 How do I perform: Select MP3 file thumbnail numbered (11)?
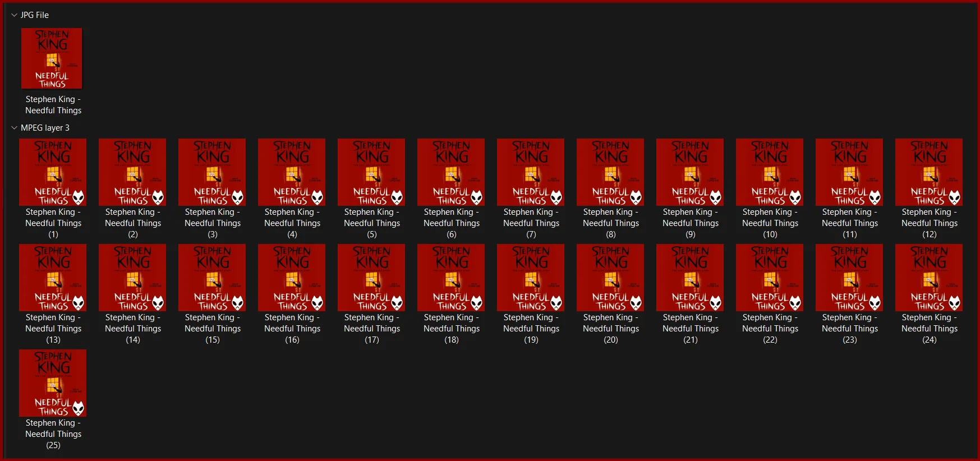849,172
